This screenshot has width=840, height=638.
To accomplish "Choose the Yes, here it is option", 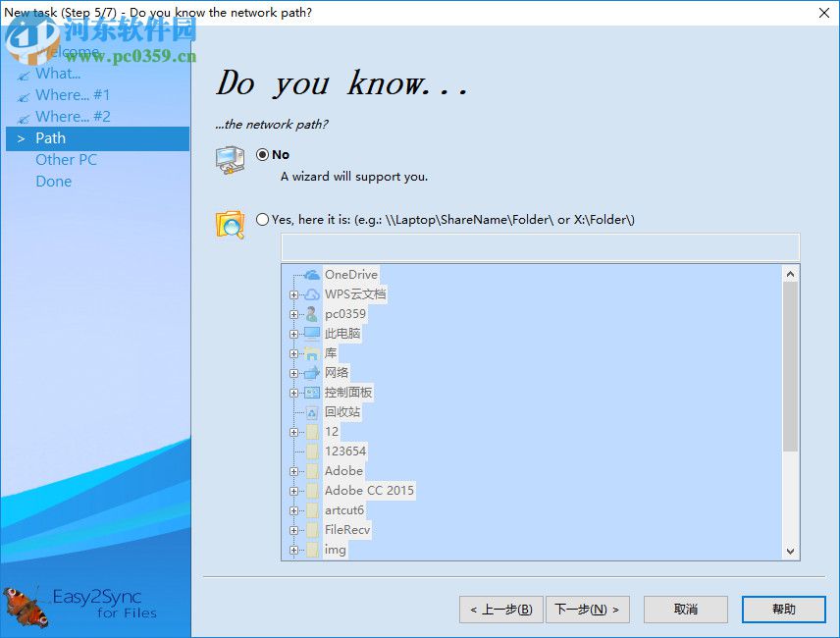I will point(262,220).
